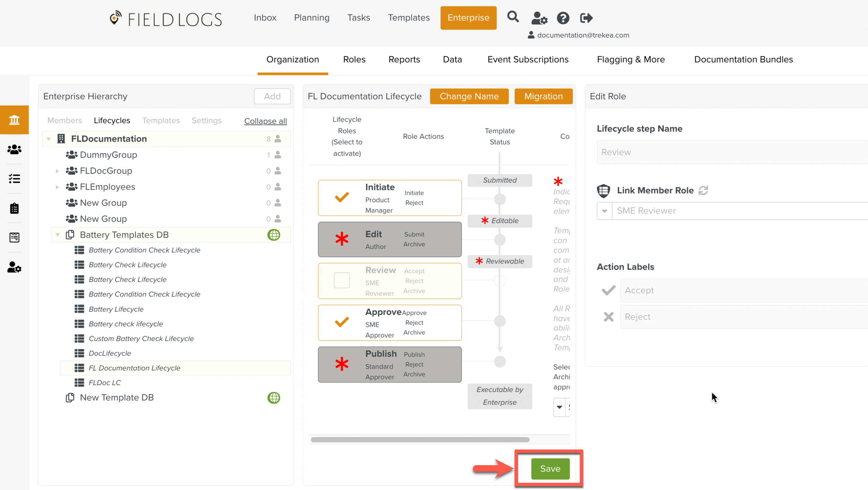Open the clipboard sidebar icon
868x490 pixels.
coord(14,208)
